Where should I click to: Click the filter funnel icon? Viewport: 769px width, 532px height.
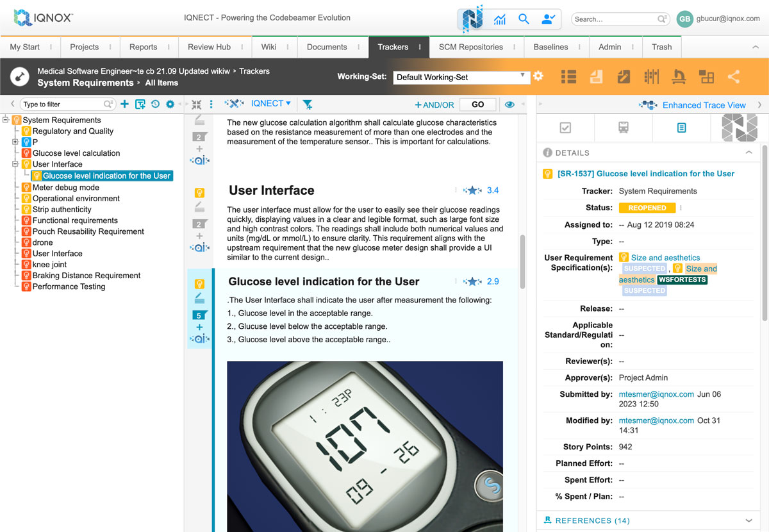[x=308, y=104]
